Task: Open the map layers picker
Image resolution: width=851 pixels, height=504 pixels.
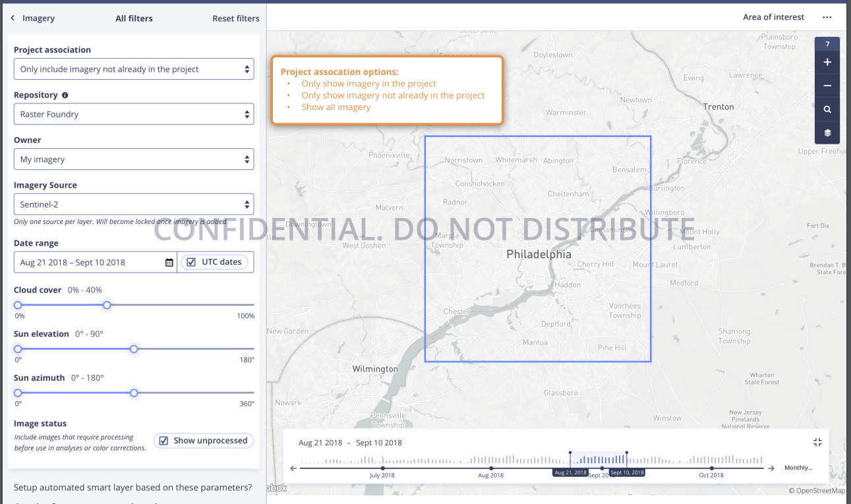Action: pos(827,133)
